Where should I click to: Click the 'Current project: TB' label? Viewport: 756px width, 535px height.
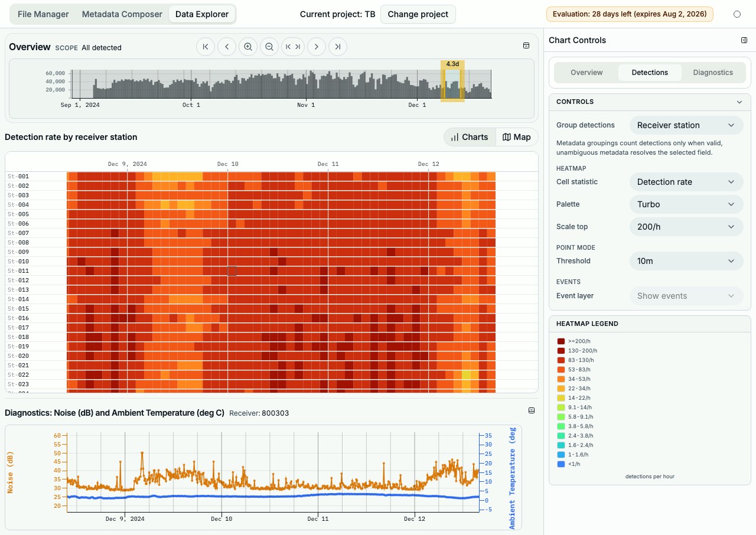click(337, 14)
